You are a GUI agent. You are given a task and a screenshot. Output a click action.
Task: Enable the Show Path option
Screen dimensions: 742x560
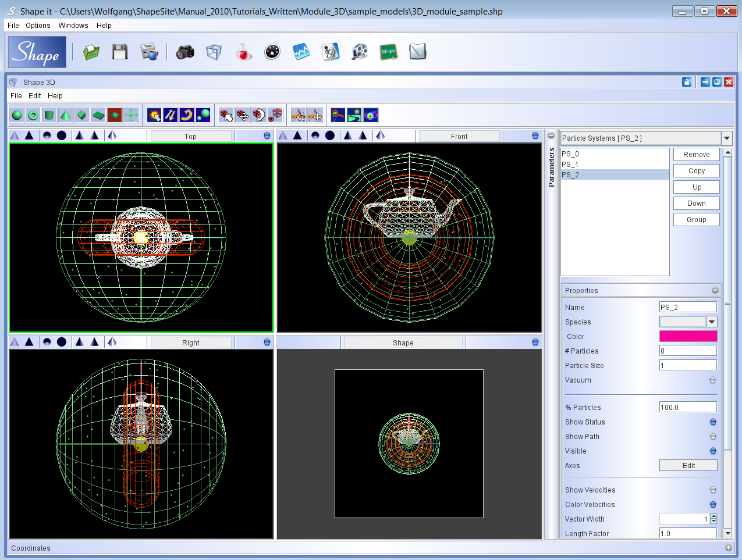click(713, 437)
